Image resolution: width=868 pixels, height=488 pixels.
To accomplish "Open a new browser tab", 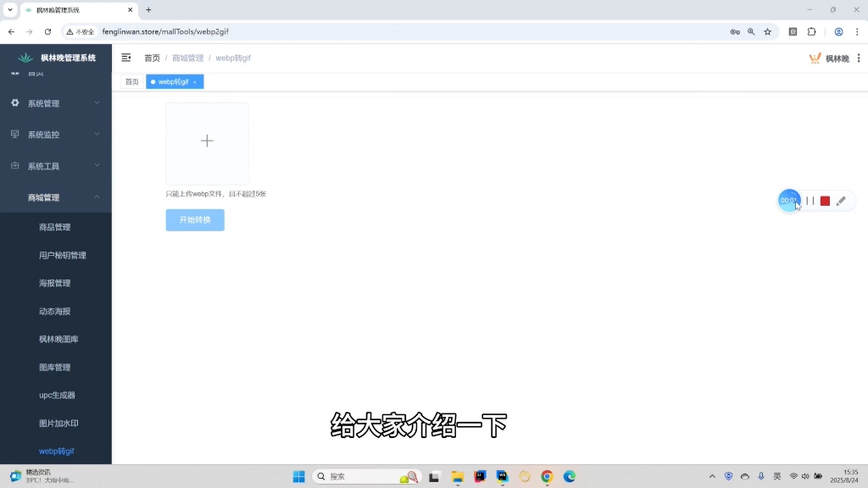I will [148, 9].
